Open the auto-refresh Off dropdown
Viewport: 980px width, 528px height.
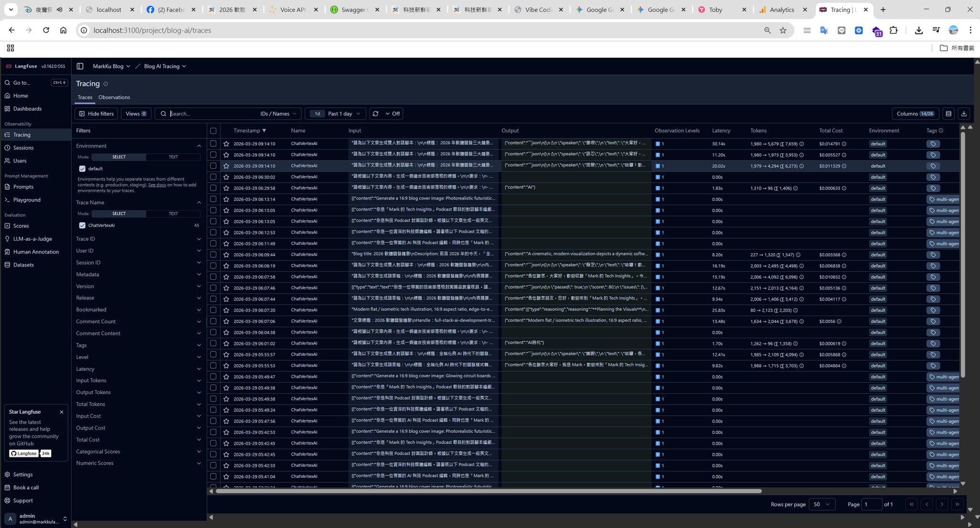[x=392, y=114]
